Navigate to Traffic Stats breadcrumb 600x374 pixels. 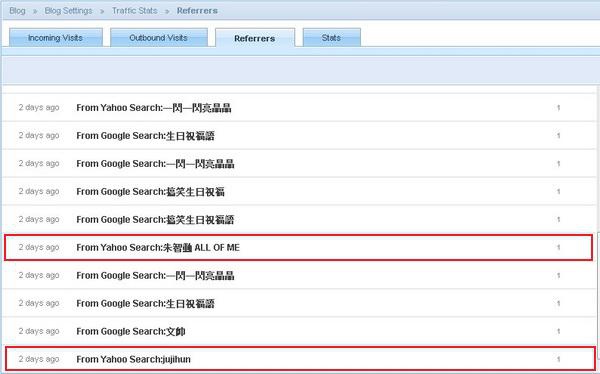pos(135,11)
